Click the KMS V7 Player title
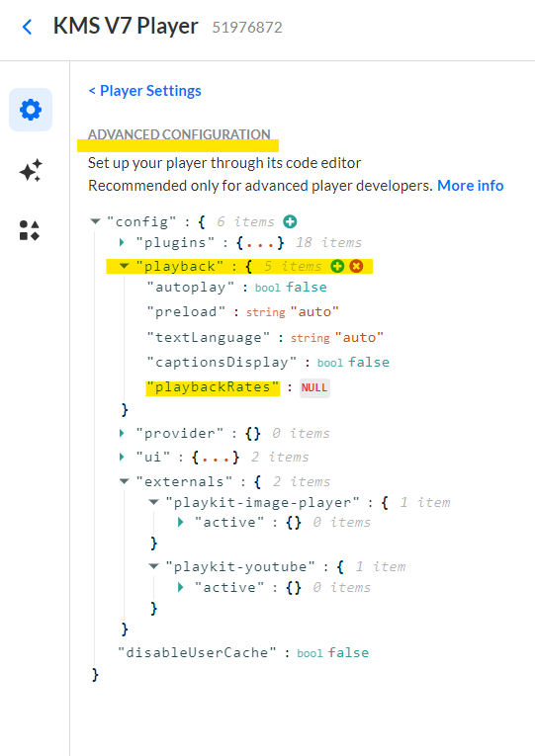 (x=126, y=26)
